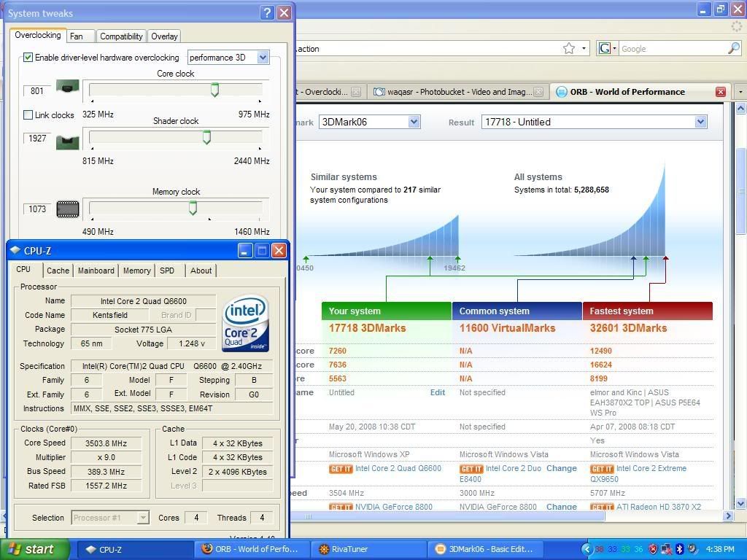747x560 pixels.
Task: Open the performance 3D dropdown
Action: pos(263,58)
